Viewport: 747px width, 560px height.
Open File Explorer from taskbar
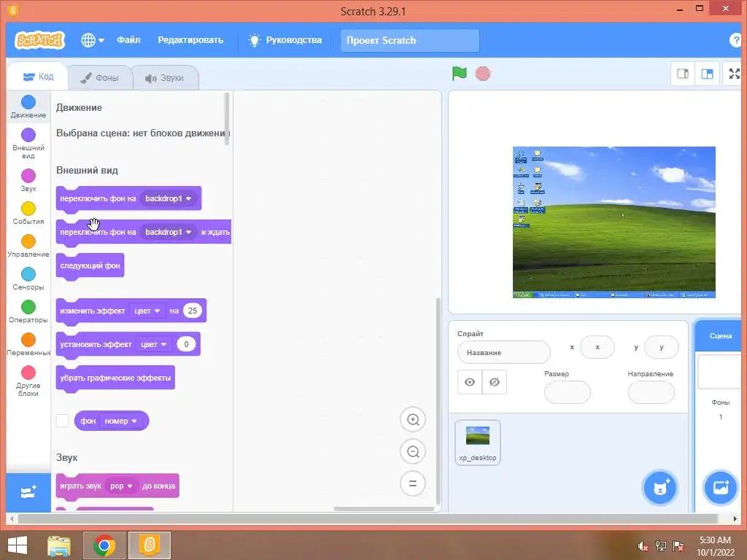pyautogui.click(x=59, y=545)
